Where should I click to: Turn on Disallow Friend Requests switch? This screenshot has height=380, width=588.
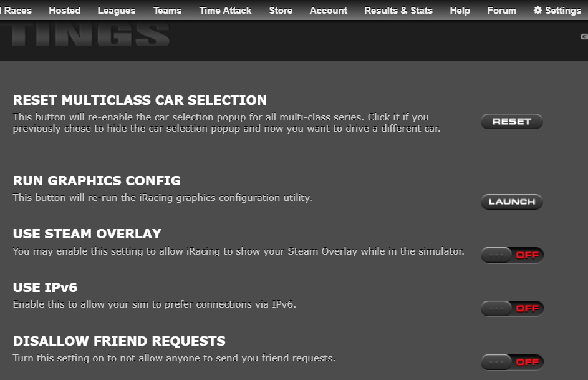[512, 362]
